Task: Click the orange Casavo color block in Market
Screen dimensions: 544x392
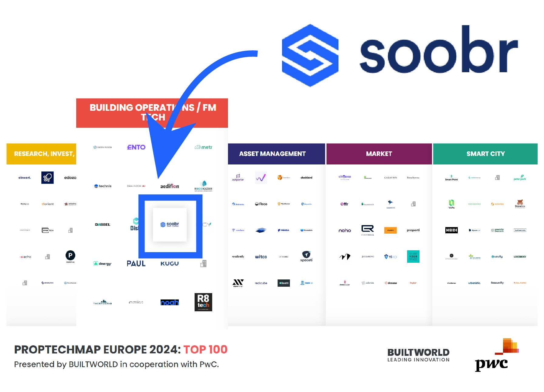Action: pos(390,230)
